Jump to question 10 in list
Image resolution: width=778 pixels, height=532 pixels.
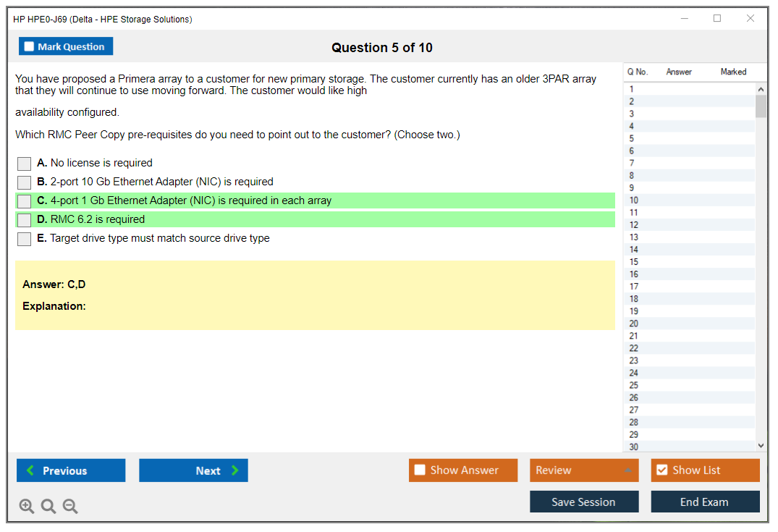pos(634,200)
